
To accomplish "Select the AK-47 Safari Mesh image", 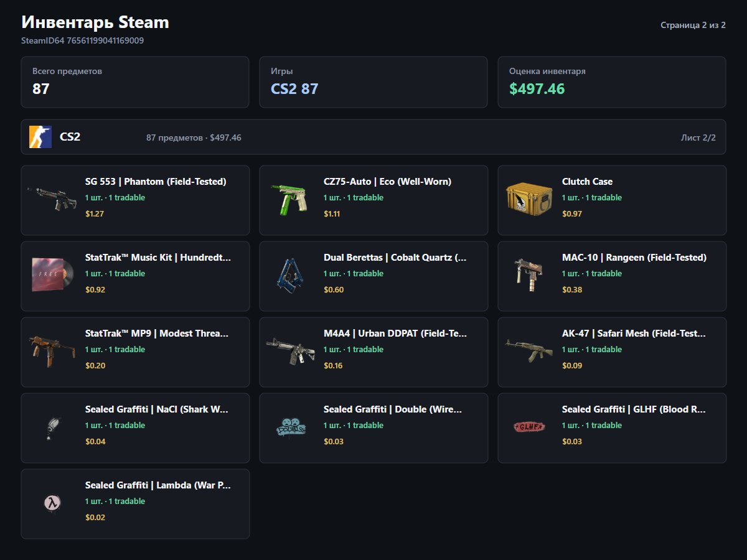I will point(529,350).
